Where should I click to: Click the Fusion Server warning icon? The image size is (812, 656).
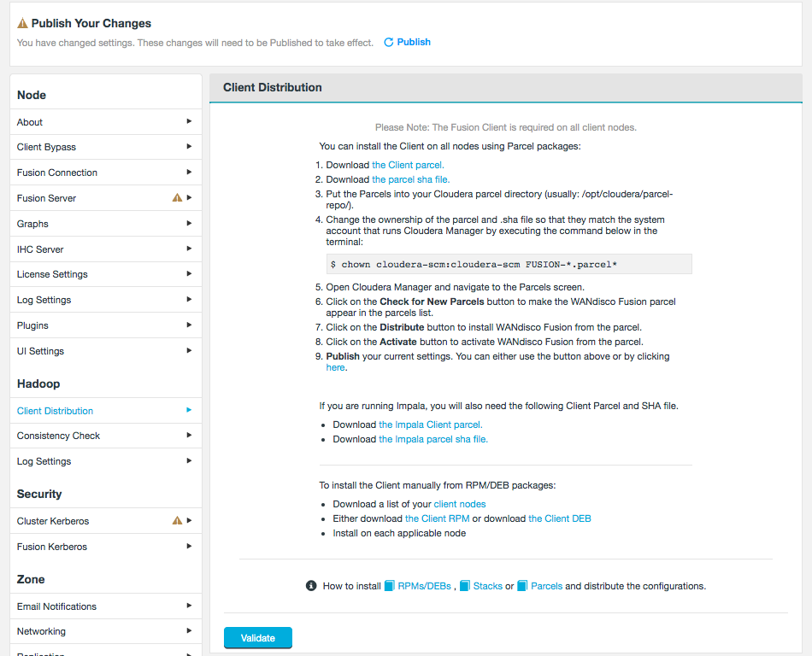pyautogui.click(x=177, y=197)
